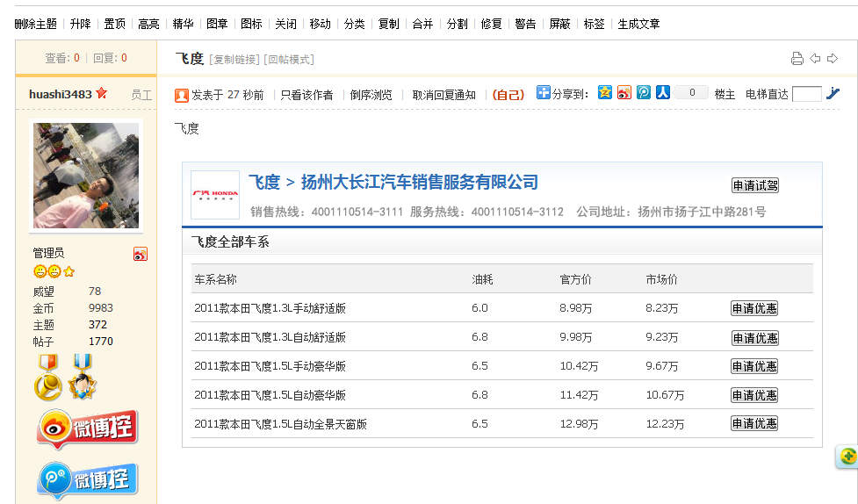Click 复制 in moderation bar

tap(388, 24)
